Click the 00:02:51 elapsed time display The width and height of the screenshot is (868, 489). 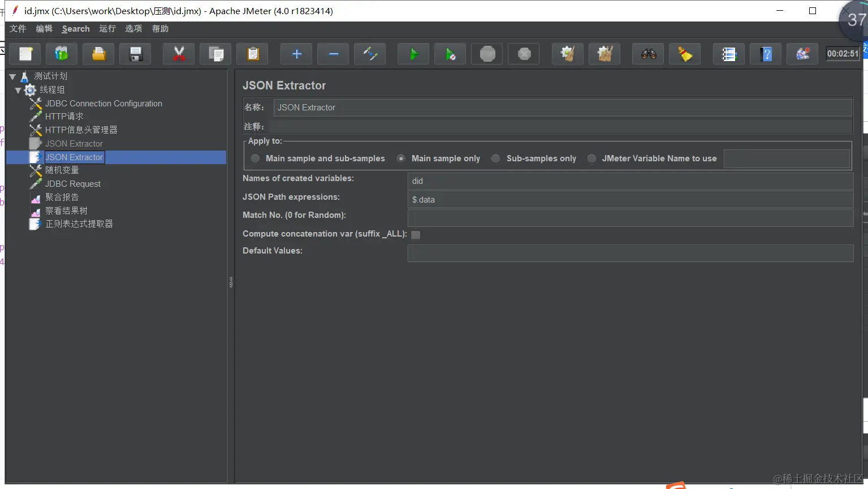click(x=843, y=54)
